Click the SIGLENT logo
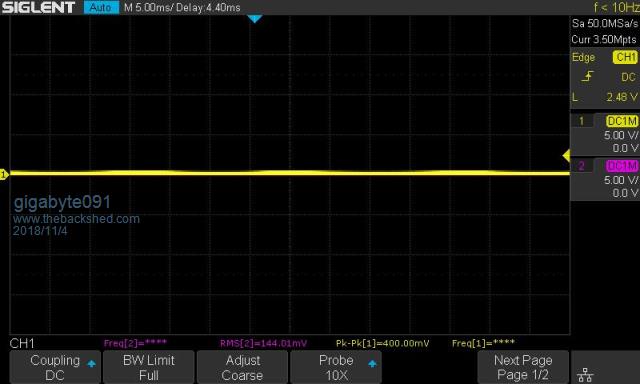Viewport: 640px width, 384px height. [x=38, y=7]
